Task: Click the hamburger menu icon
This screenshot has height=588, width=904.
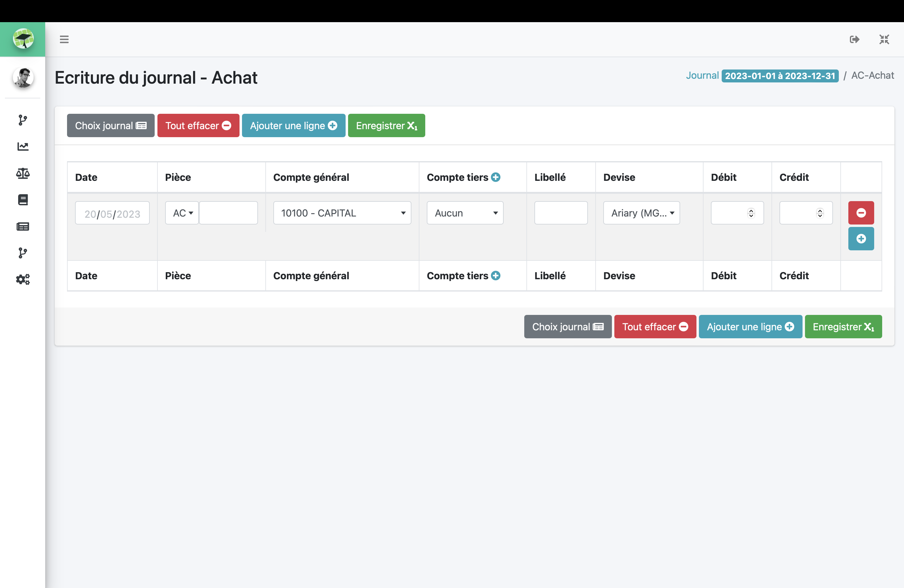Action: pos(64,39)
